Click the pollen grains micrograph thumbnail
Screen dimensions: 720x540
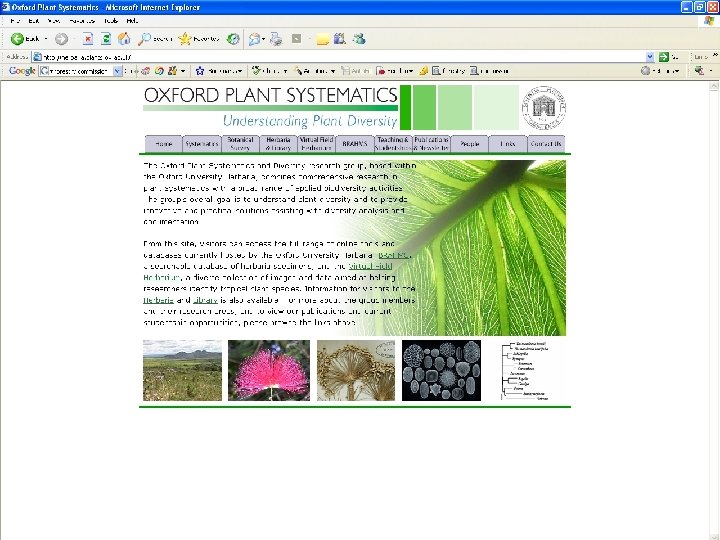click(441, 370)
